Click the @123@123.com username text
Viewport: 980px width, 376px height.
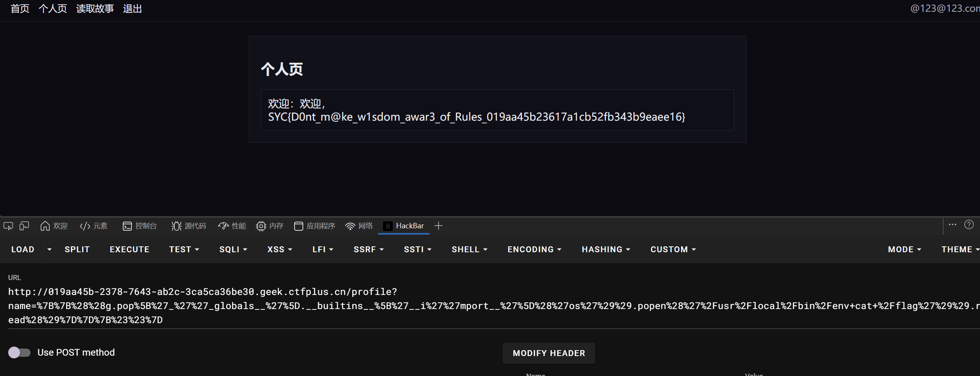[945, 9]
